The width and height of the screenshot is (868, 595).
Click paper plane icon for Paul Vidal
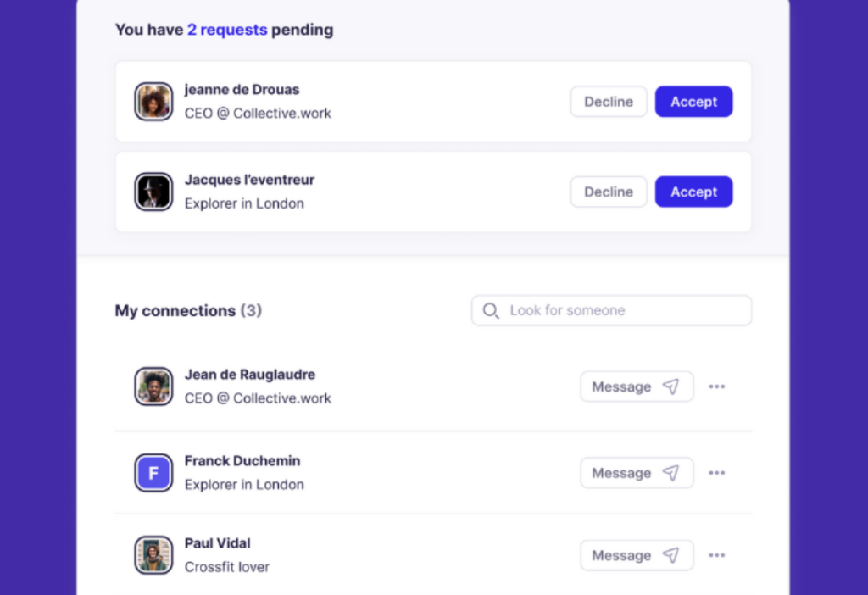coord(670,555)
